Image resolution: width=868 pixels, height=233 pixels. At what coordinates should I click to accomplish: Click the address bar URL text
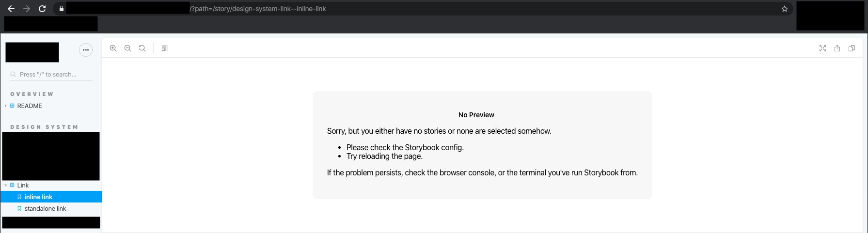click(x=258, y=9)
